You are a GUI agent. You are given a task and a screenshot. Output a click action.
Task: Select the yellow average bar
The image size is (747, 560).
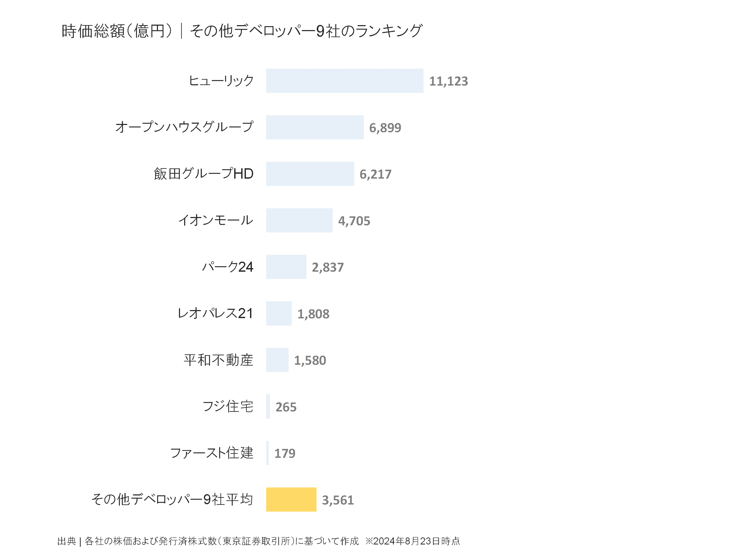291,499
